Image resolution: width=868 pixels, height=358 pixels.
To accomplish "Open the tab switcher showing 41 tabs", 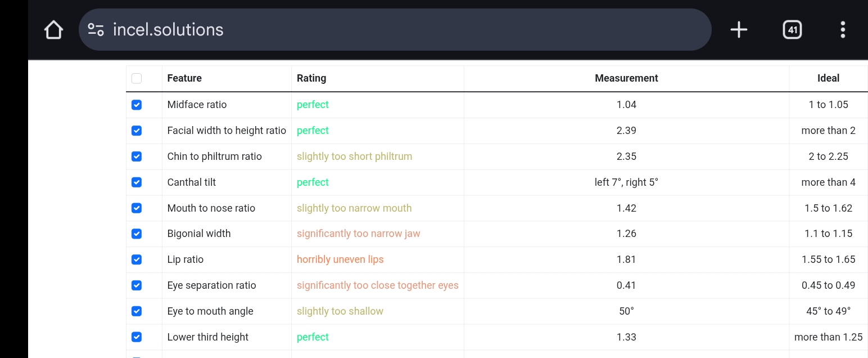I will pos(792,29).
